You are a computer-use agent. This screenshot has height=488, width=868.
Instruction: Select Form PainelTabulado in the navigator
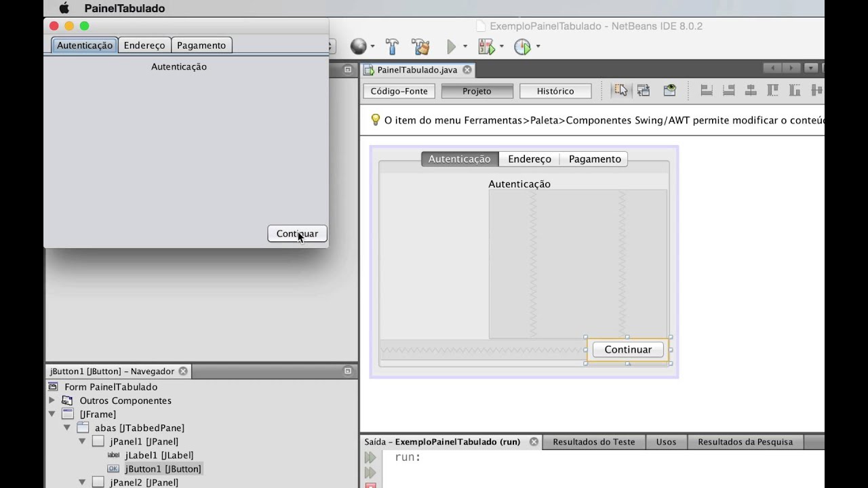point(111,387)
